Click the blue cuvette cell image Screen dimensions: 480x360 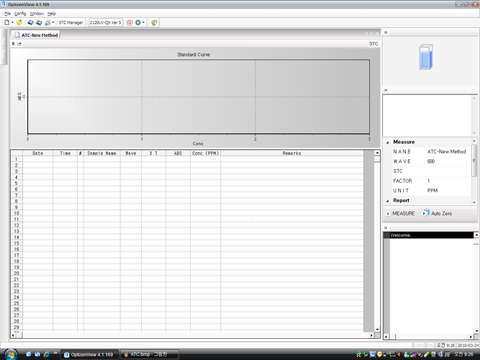426,57
